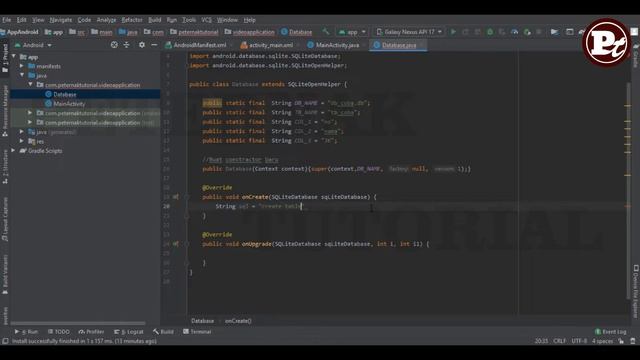Click the CRLF line separator indicator
This screenshot has width=640, height=360.
click(x=560, y=341)
